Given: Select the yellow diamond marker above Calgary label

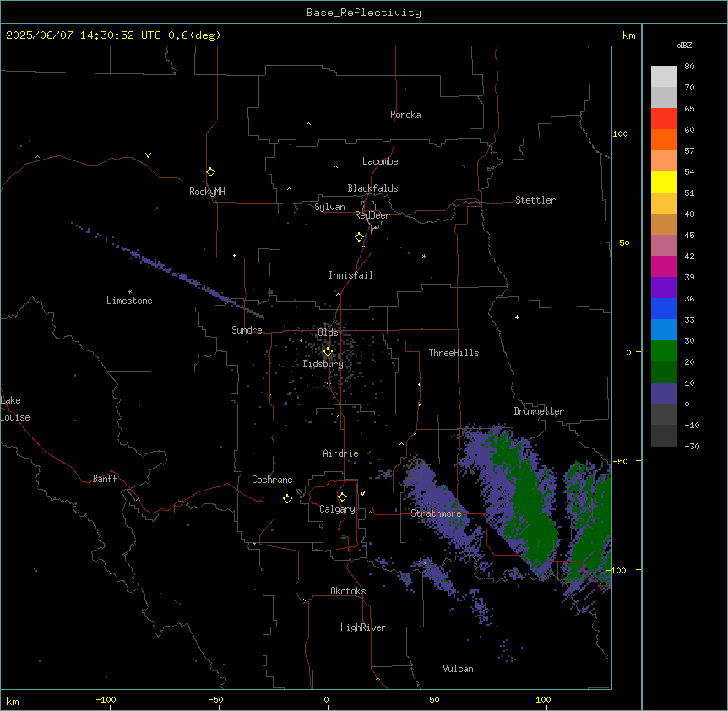Looking at the screenshot, I should pos(342,497).
